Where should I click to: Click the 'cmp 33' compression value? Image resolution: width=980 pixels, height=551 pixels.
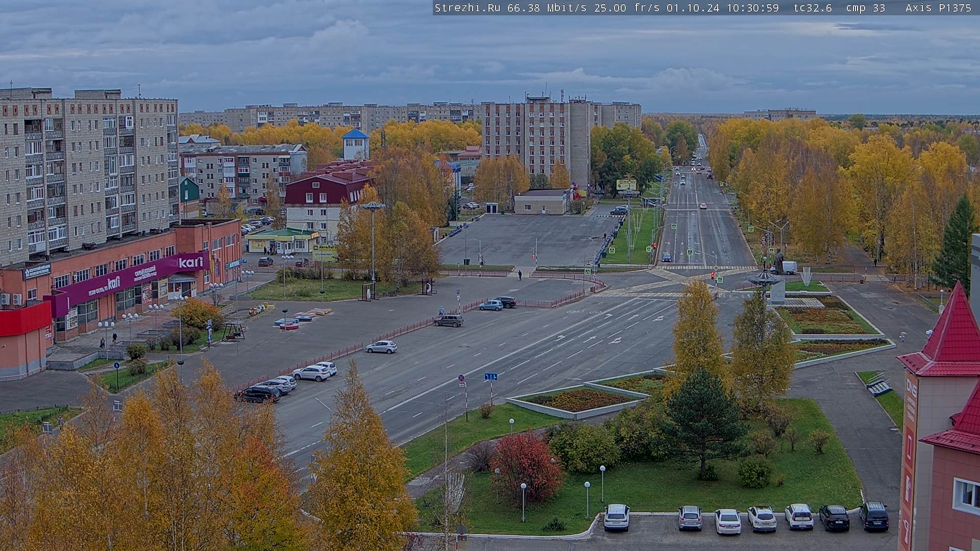[x=866, y=8]
